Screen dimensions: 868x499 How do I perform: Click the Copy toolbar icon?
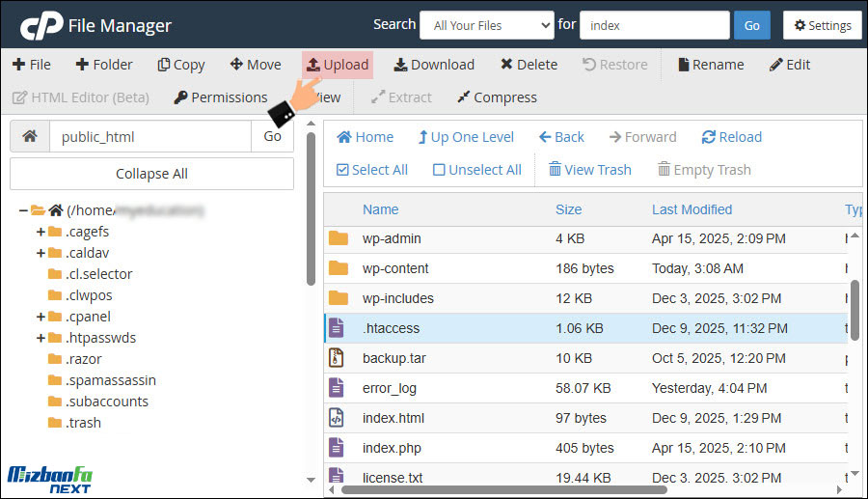tap(164, 65)
